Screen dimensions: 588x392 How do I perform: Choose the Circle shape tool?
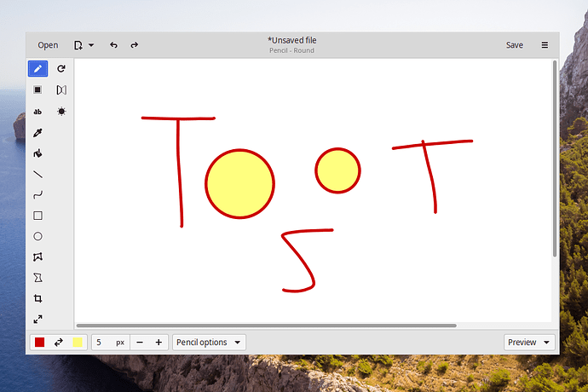click(37, 236)
